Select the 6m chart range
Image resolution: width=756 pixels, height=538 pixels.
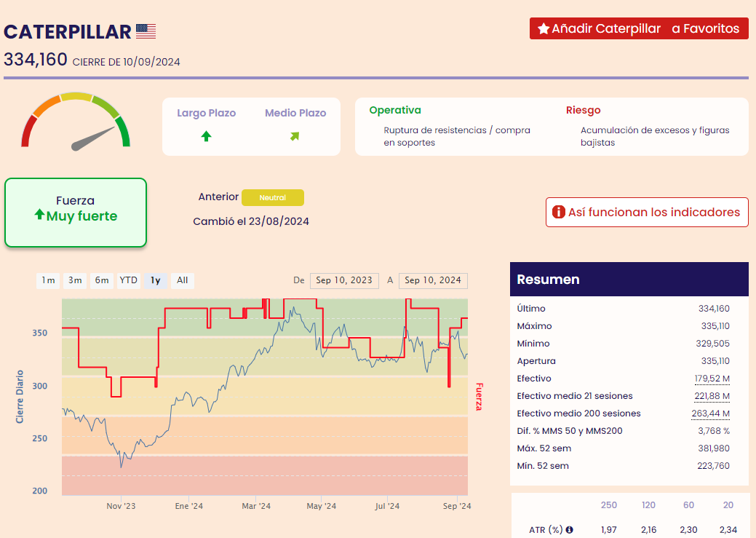(102, 280)
